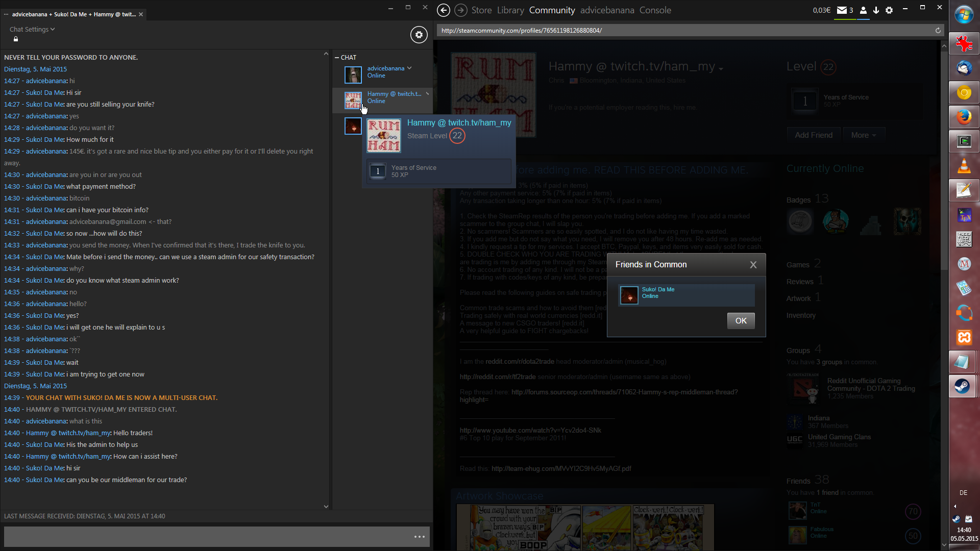Click the chat message input field
The width and height of the screenshot is (980, 551).
coord(204,537)
